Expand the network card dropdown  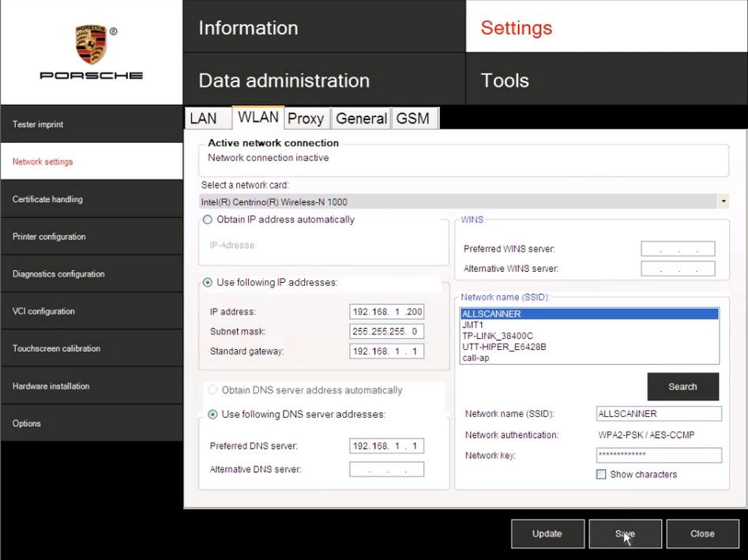pos(724,202)
